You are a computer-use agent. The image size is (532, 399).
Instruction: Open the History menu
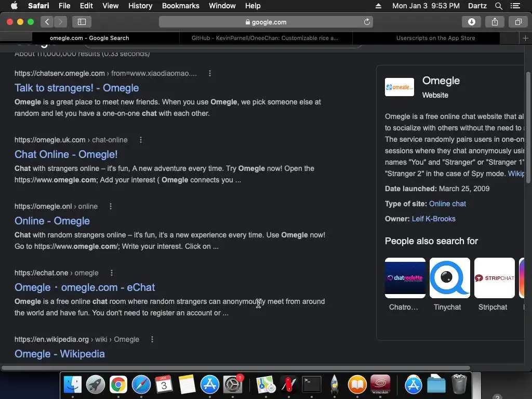(140, 6)
